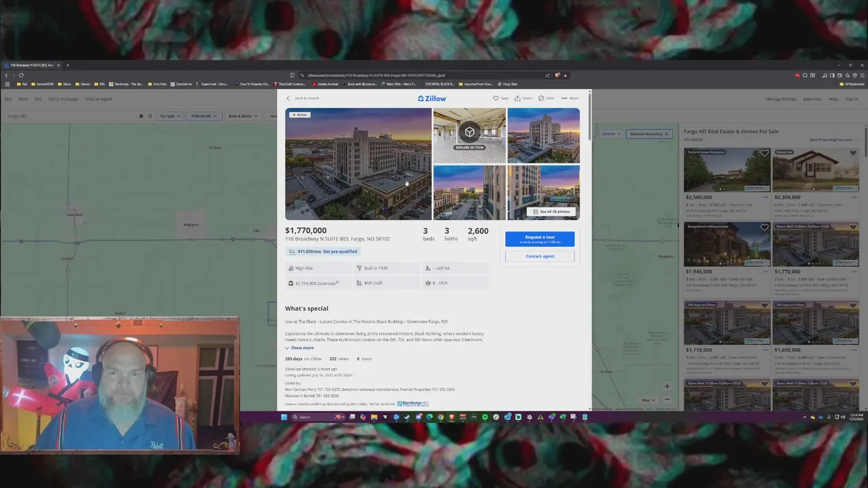868x488 pixels.
Task: Expand the price range filter dropdown
Action: pos(203,116)
